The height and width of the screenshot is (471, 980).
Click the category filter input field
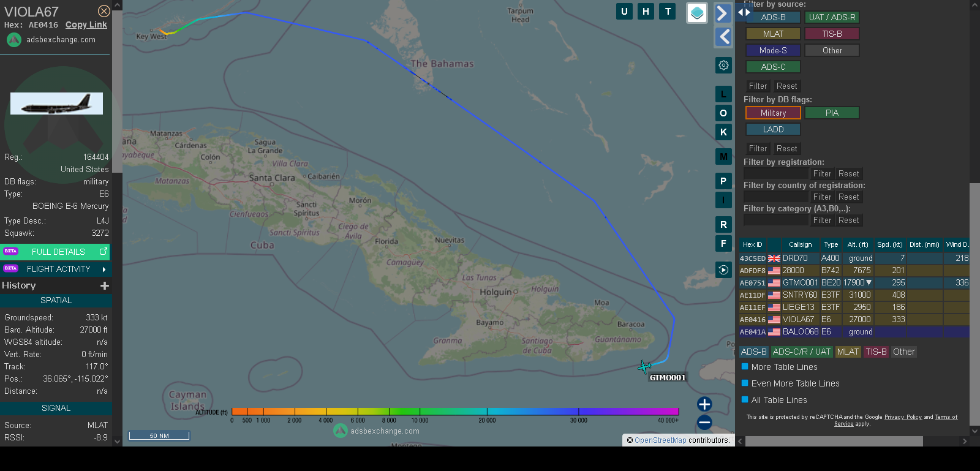[x=776, y=220]
